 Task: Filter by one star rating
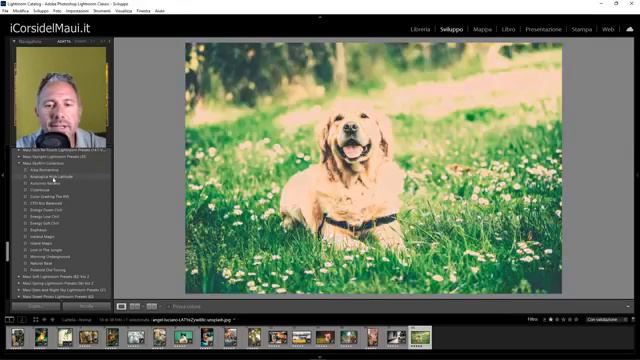(551, 320)
